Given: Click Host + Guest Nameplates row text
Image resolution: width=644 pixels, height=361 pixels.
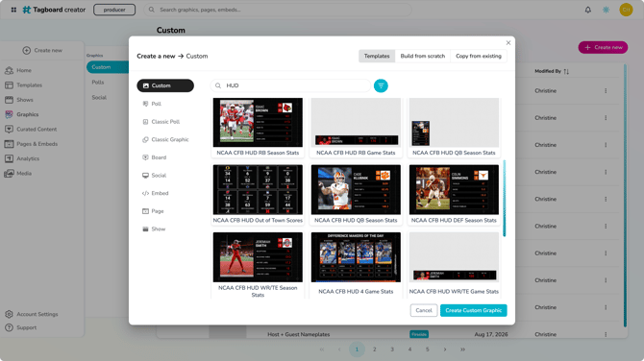Looking at the screenshot, I should coord(299,334).
